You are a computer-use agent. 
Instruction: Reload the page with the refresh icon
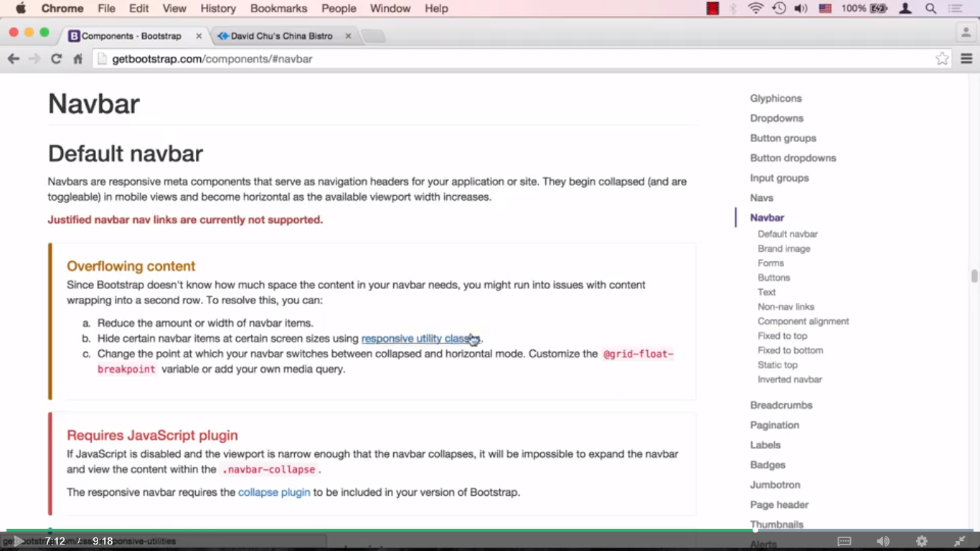[x=56, y=59]
